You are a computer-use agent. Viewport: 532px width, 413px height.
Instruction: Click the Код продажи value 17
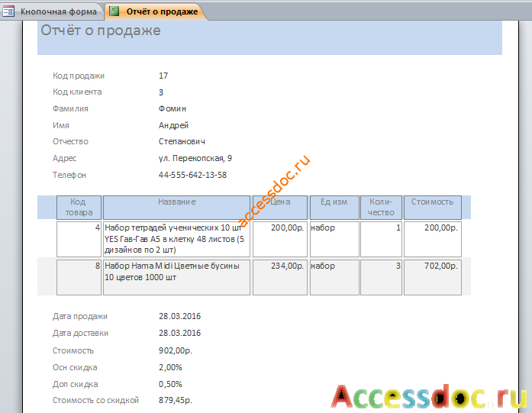163,76
